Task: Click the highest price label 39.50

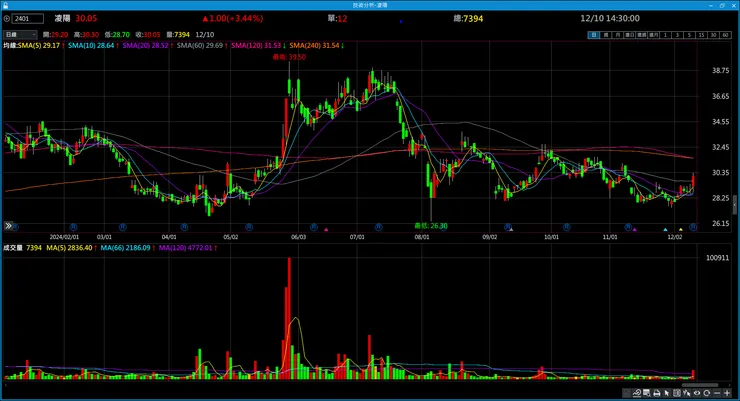Action: (289, 57)
